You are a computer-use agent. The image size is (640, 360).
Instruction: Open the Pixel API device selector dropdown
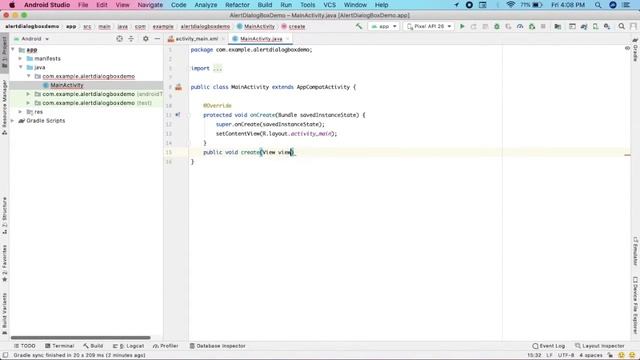point(429,26)
